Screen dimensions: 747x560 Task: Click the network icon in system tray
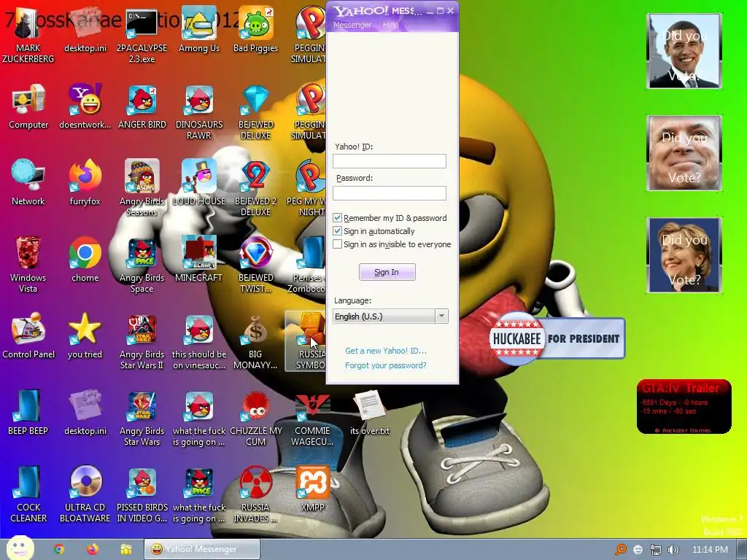coord(656,550)
